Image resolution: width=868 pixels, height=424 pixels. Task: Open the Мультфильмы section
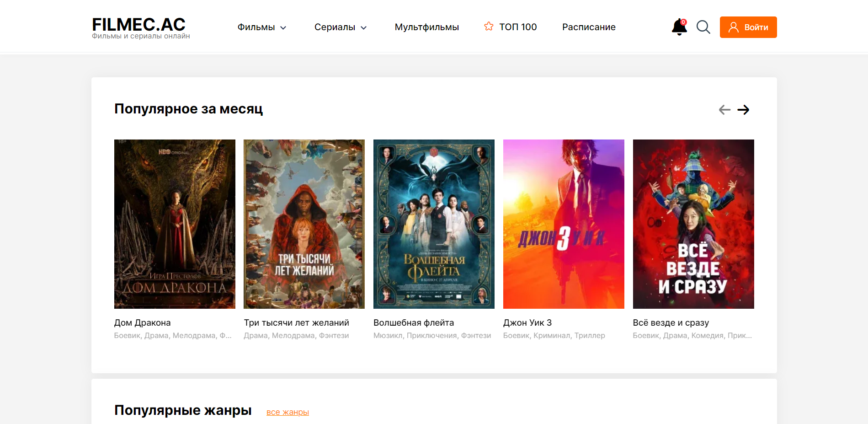tap(426, 27)
